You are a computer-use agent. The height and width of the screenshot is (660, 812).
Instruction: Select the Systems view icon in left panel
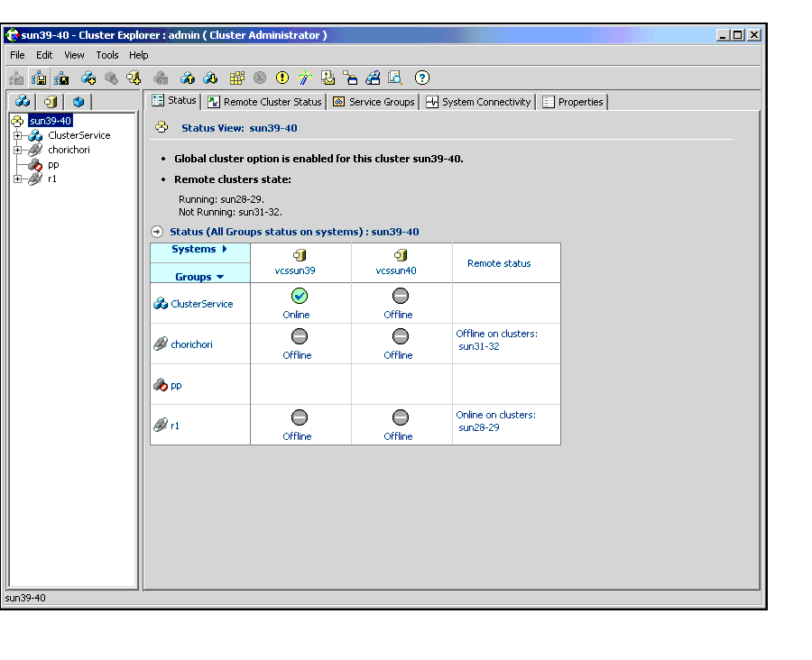tap(51, 102)
